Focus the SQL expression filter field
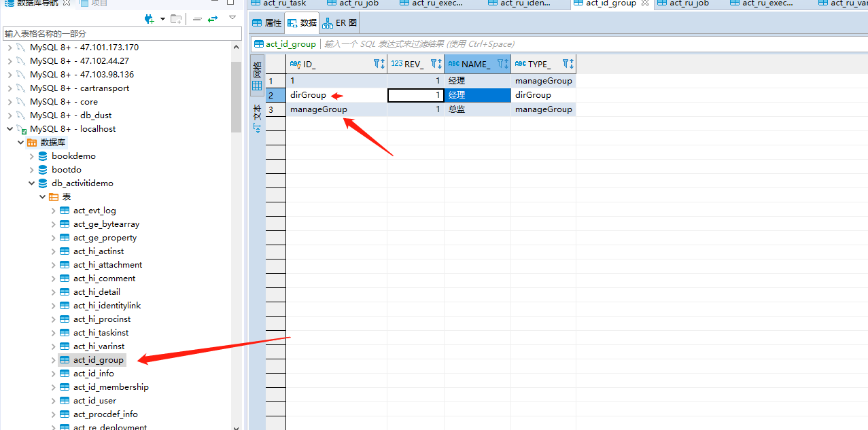This screenshot has width=868, height=430. [593, 44]
